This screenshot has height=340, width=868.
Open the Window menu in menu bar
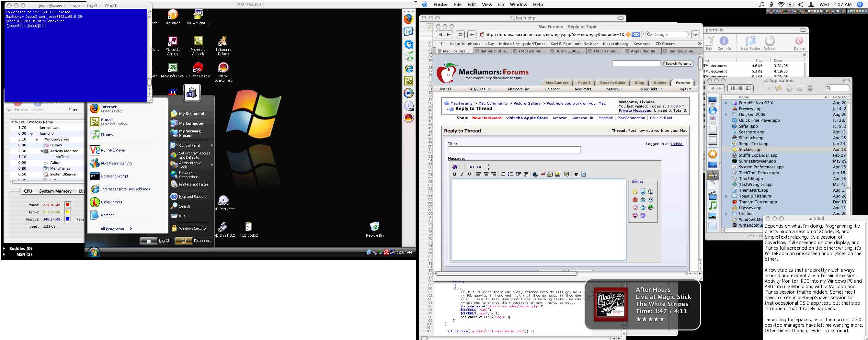coord(518,5)
